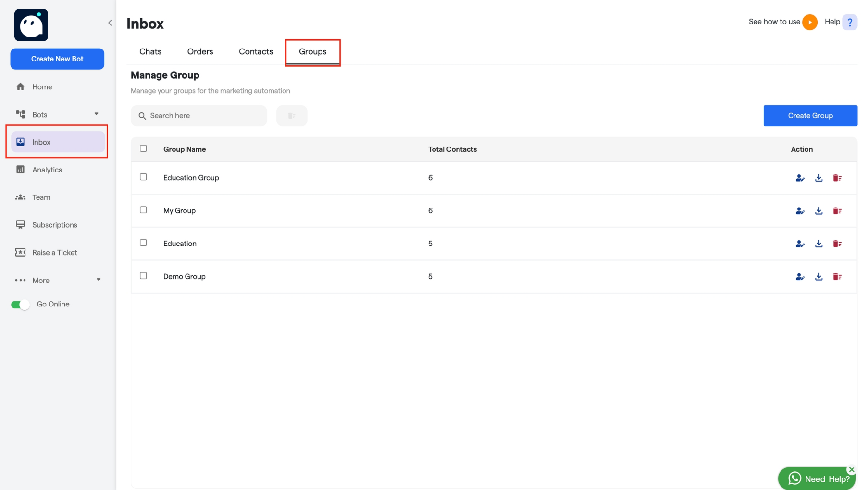Click the Inbox icon in sidebar
Screen dimensions: 868x490
pos(20,142)
